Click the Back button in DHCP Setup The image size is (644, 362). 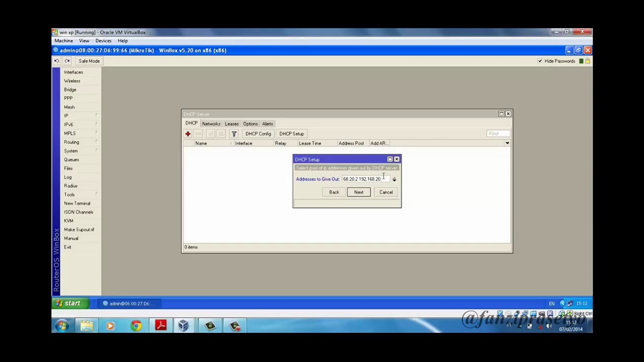pos(334,192)
